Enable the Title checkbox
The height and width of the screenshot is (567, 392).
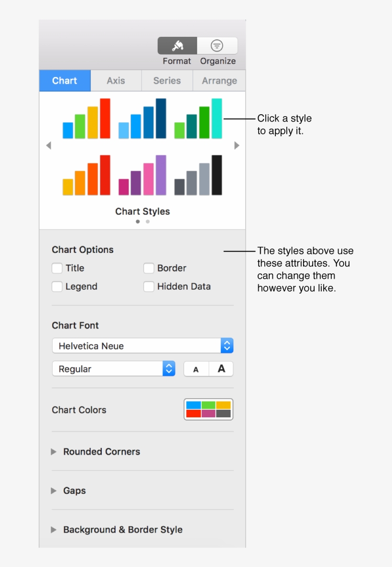click(x=57, y=268)
